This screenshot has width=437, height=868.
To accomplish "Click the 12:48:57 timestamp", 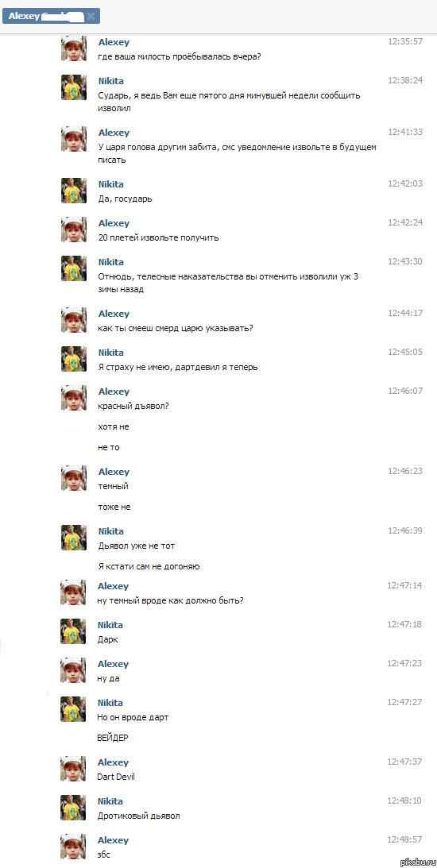I will (x=404, y=840).
